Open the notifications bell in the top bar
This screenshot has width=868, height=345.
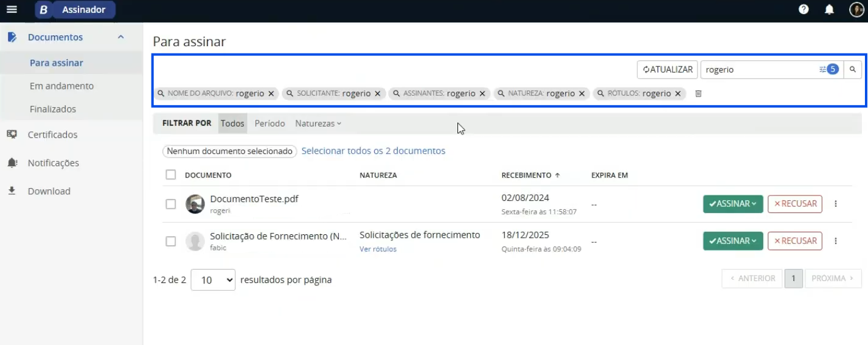(829, 10)
